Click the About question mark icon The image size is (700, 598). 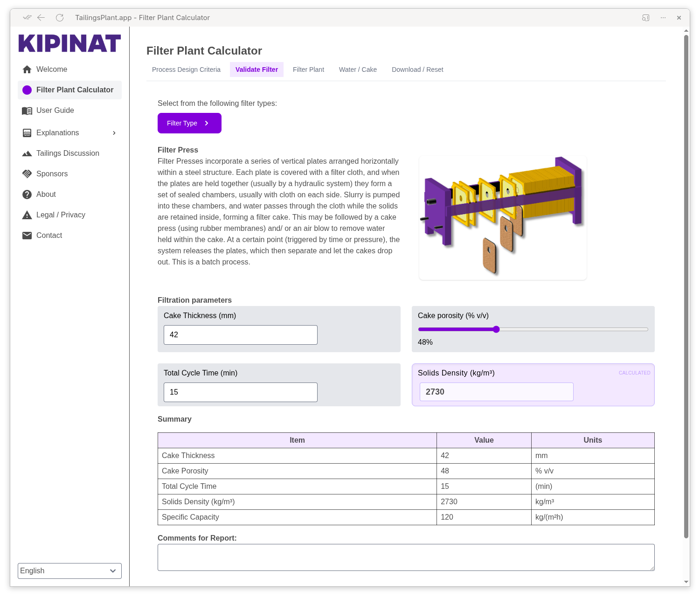(27, 195)
